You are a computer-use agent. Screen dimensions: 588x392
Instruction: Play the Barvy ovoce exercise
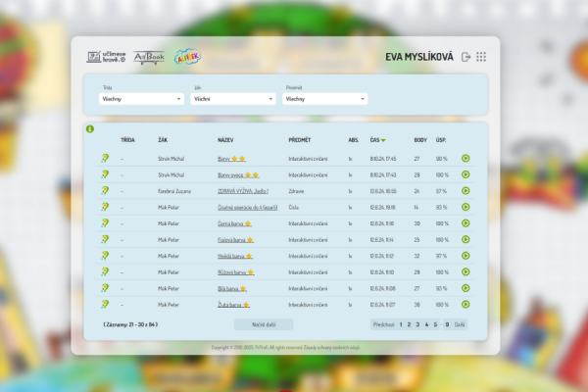465,174
